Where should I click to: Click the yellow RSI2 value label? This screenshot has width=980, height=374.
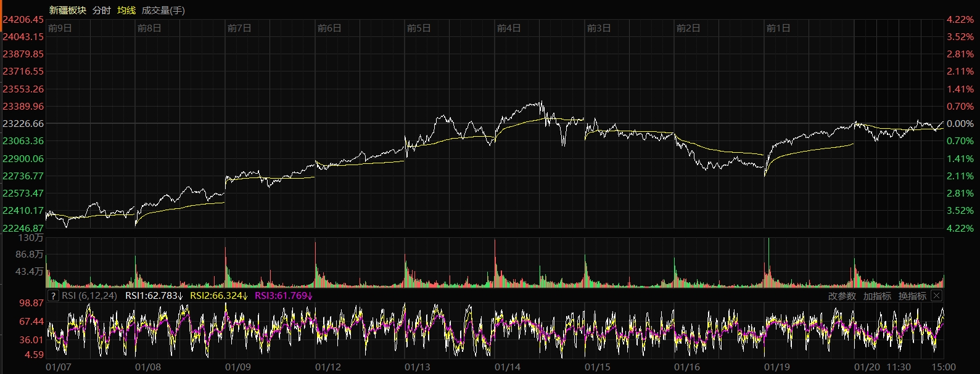(x=219, y=296)
